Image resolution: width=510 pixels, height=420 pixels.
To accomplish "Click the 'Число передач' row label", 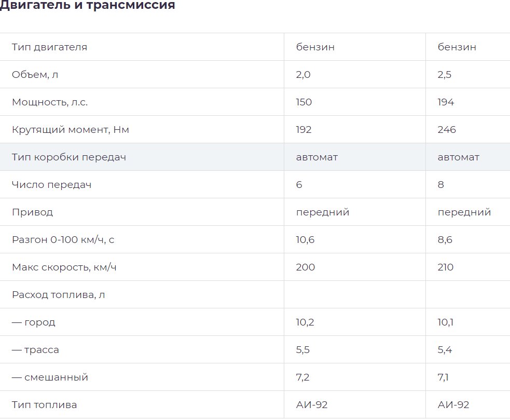I will 52,185.
